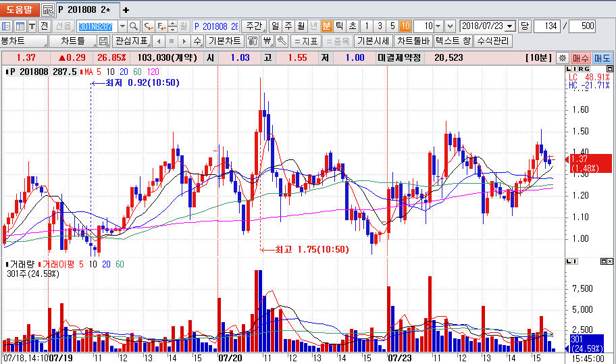Open the symbol code dropdown arrow

click(122, 26)
